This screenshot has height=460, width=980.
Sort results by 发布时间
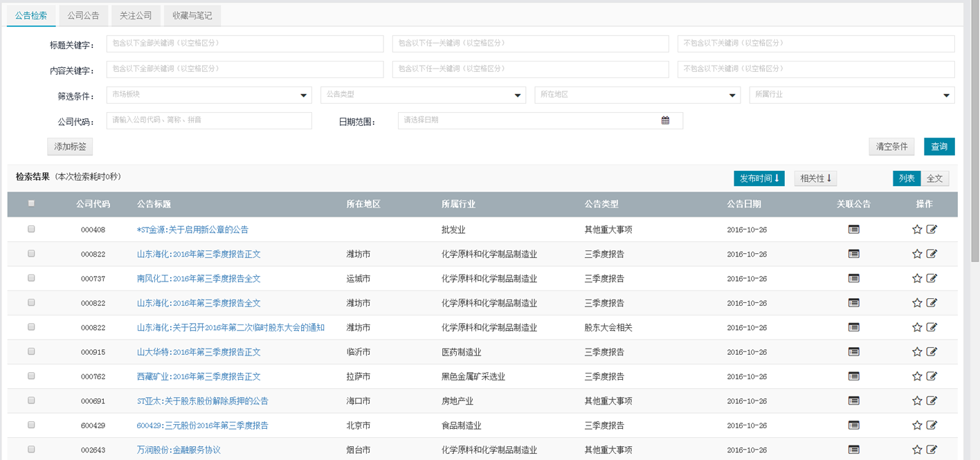(759, 178)
